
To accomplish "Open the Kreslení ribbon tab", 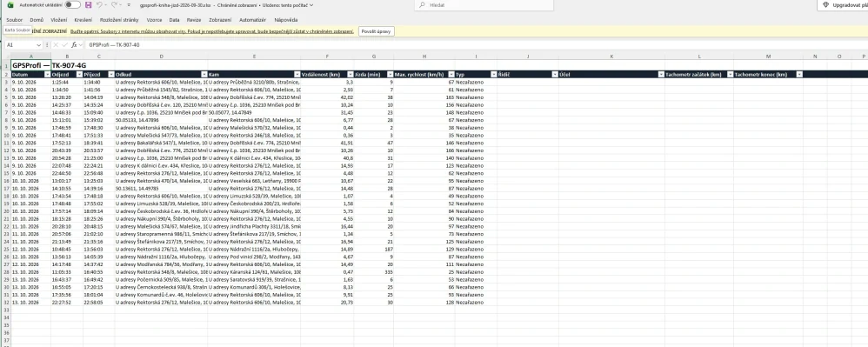I will [83, 19].
